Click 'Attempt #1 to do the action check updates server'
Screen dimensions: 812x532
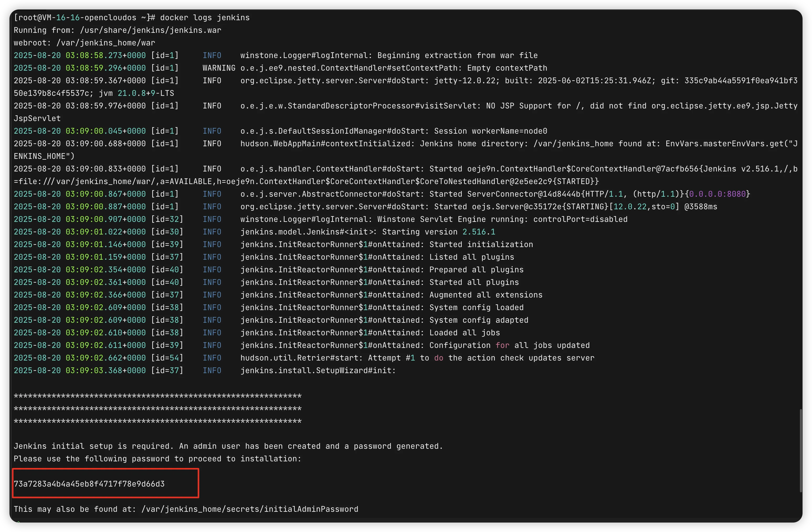click(481, 358)
